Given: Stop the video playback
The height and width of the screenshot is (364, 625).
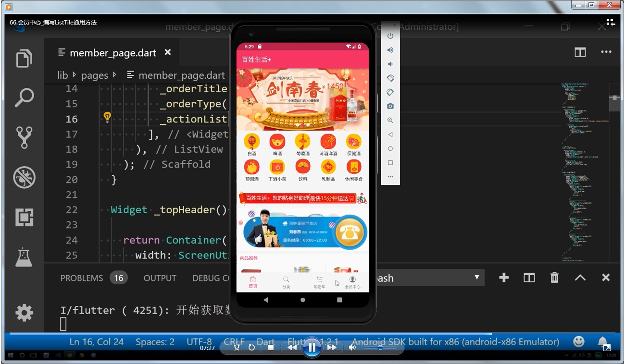Looking at the screenshot, I should click(x=271, y=347).
